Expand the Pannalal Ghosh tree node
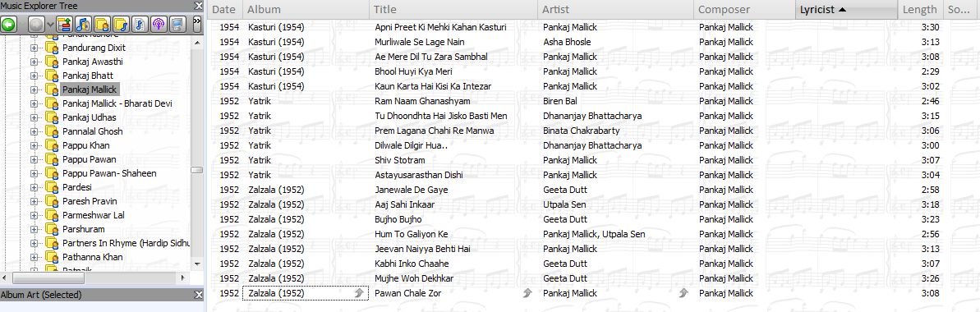The image size is (980, 312). tap(35, 131)
